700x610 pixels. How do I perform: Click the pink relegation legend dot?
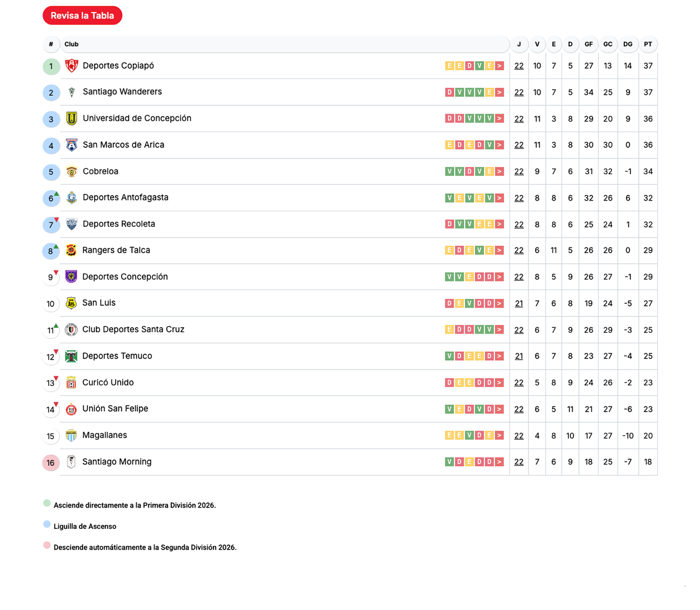tap(47, 545)
